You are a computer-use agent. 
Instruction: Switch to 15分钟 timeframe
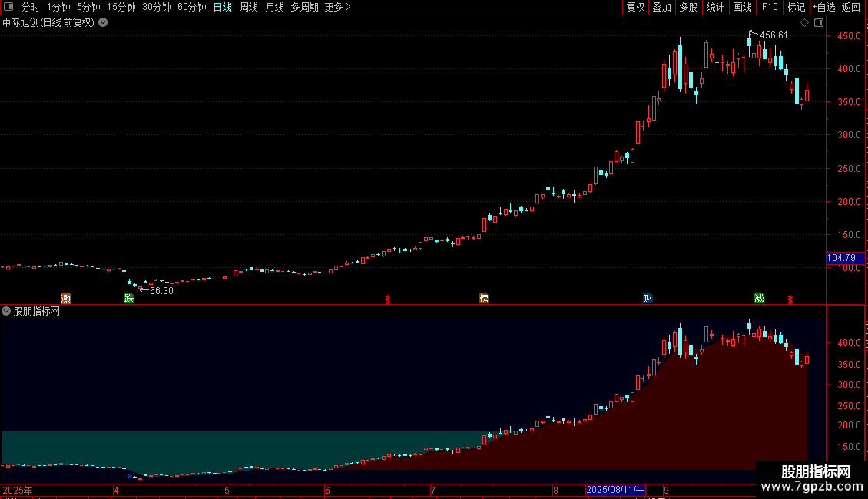(x=121, y=7)
